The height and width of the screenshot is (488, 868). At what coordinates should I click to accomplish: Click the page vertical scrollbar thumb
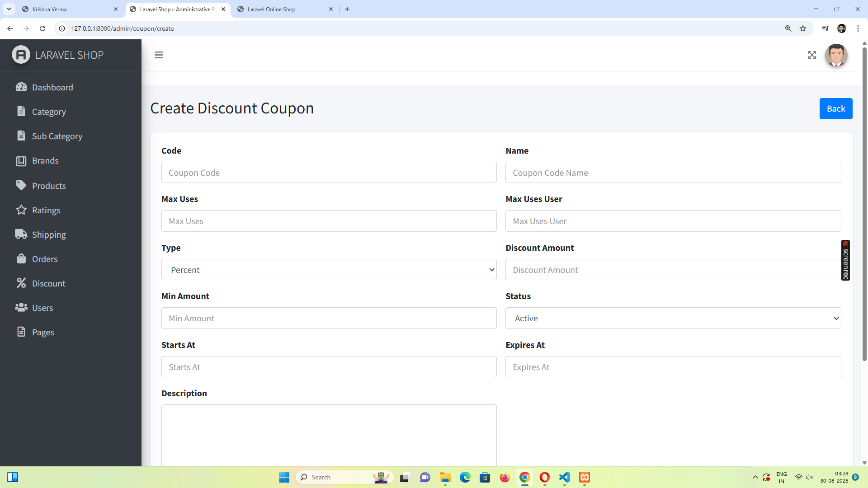coord(864,204)
